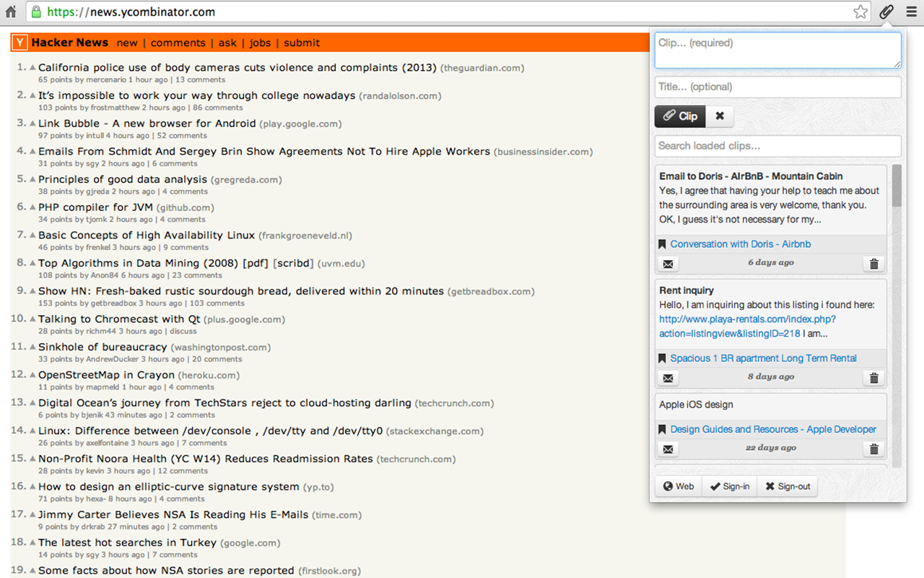Upvote the California police body cameras story
Screen dimensions: 924x578
click(32, 67)
